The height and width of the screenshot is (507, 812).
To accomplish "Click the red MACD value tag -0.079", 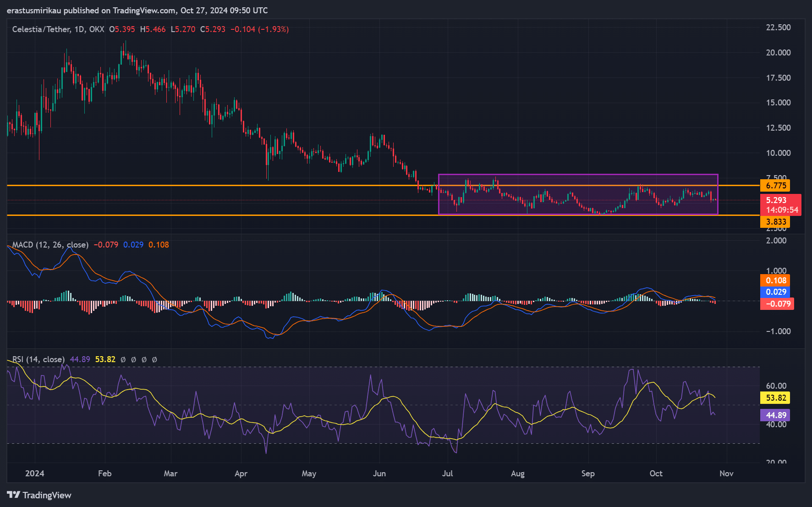I will 777,304.
